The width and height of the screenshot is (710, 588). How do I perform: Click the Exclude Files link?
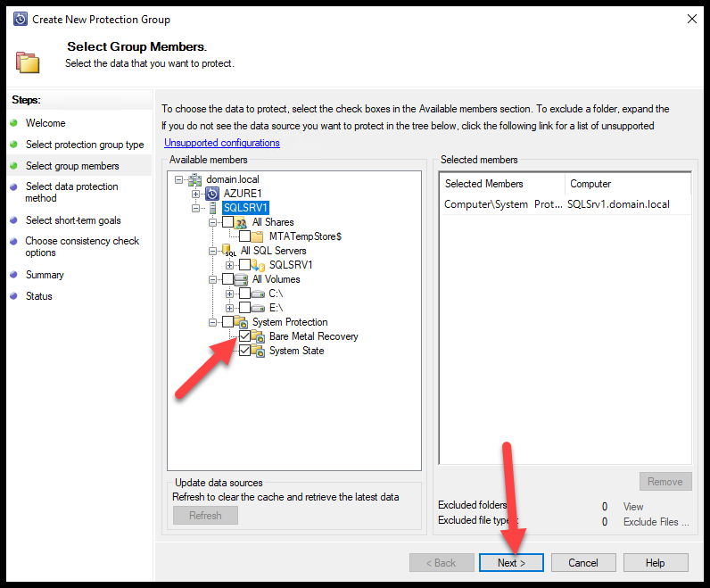656,522
